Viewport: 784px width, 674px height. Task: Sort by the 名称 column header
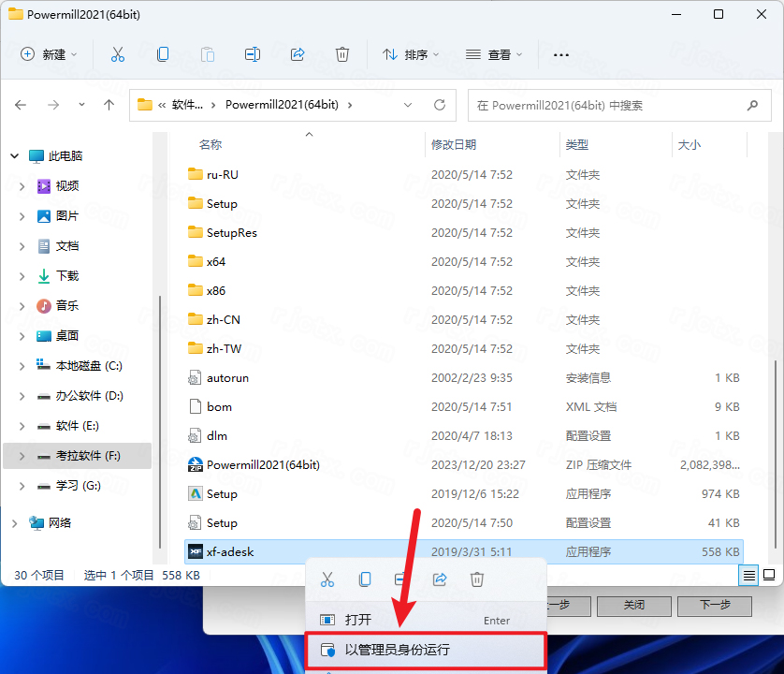pyautogui.click(x=211, y=144)
